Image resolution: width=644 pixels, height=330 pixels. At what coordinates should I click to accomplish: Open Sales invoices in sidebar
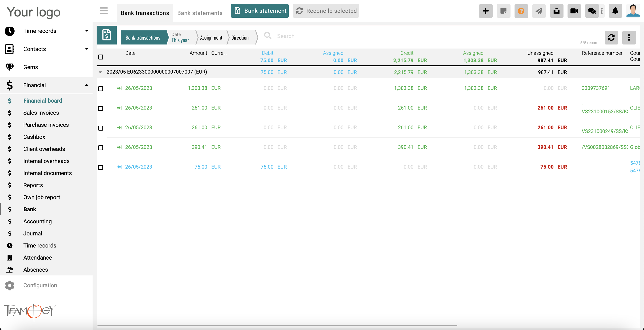point(46,113)
